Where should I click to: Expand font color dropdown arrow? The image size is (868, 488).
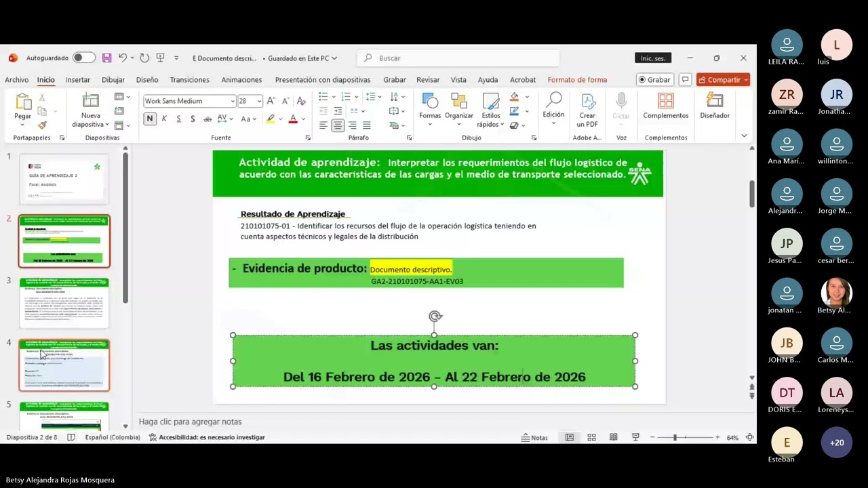[303, 119]
